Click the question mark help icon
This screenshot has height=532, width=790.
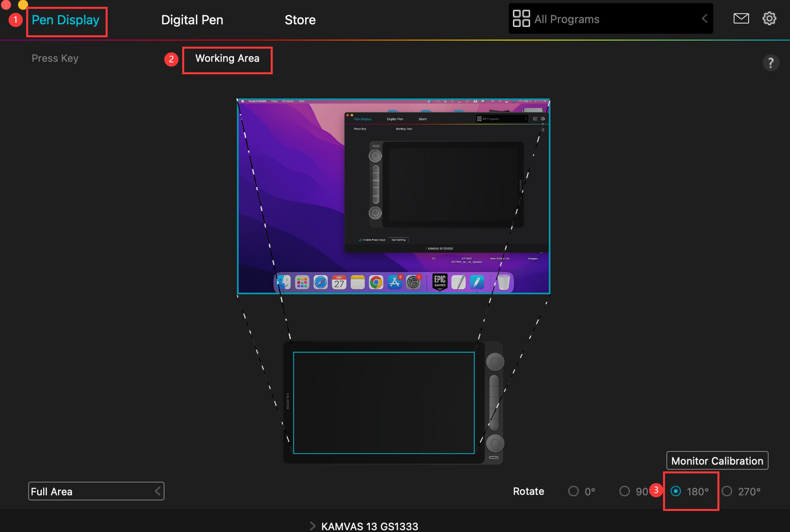pyautogui.click(x=770, y=63)
